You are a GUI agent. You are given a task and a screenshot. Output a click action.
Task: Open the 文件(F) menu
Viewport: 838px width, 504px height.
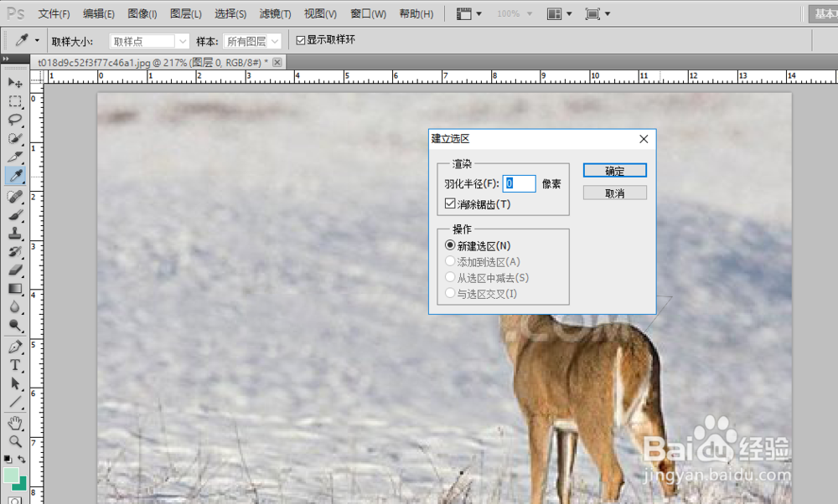[54, 14]
